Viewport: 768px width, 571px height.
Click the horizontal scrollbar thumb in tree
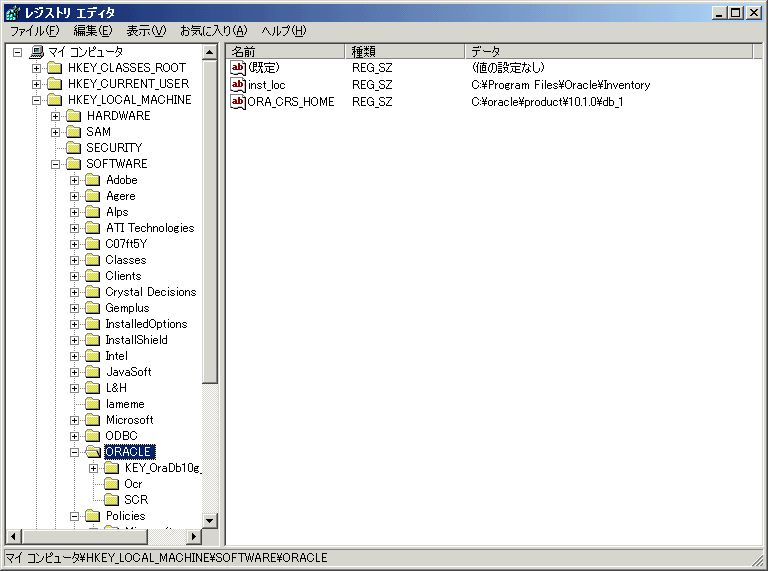(x=84, y=536)
